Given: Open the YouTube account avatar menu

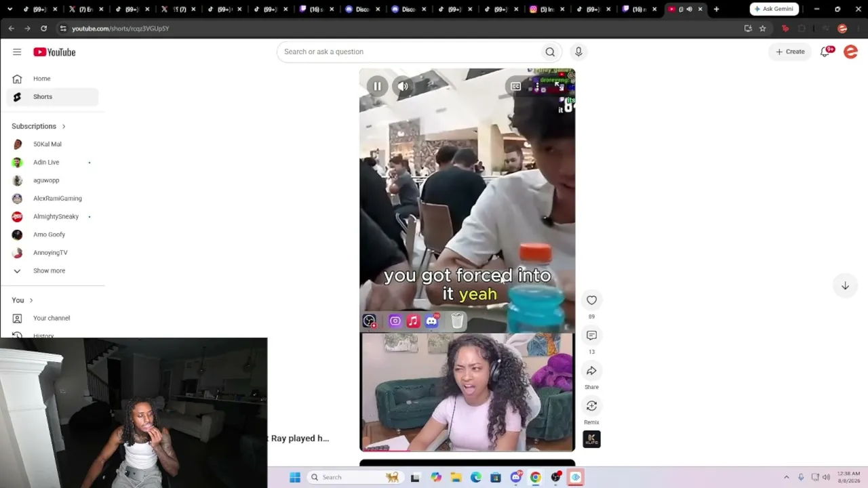Looking at the screenshot, I should (850, 52).
